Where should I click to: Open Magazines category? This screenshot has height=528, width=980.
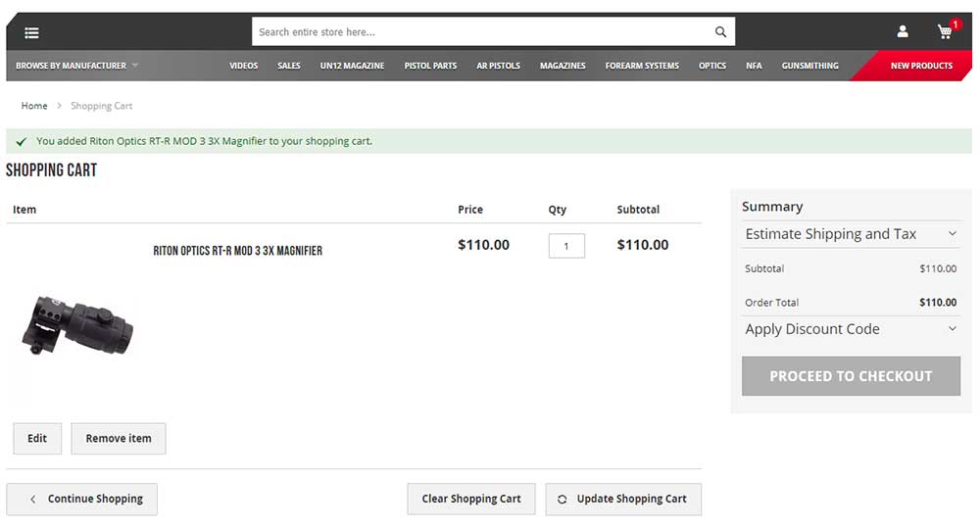(x=563, y=66)
